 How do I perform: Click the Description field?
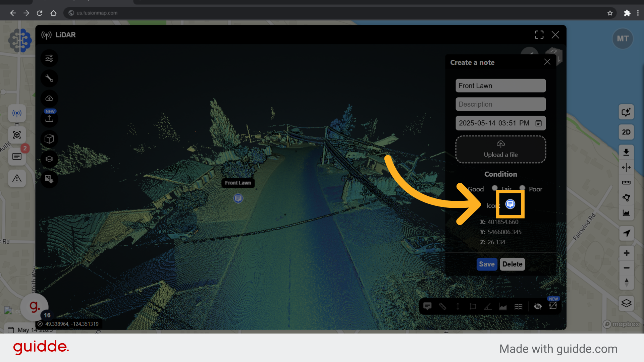click(500, 104)
